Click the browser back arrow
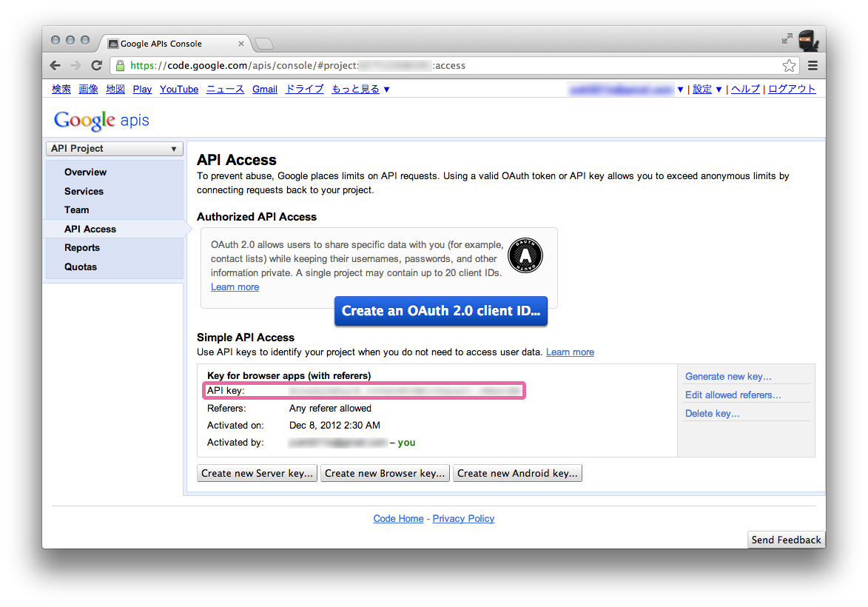 55,65
